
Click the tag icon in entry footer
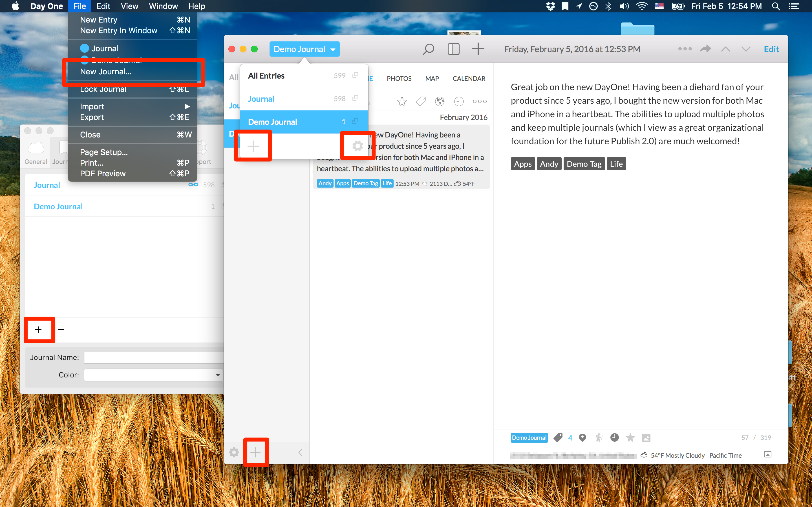(558, 438)
